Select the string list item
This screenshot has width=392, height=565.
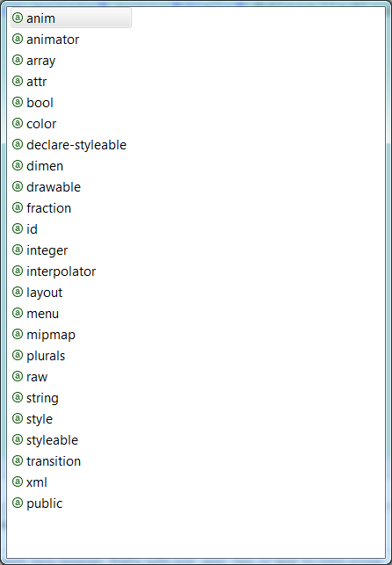[42, 398]
